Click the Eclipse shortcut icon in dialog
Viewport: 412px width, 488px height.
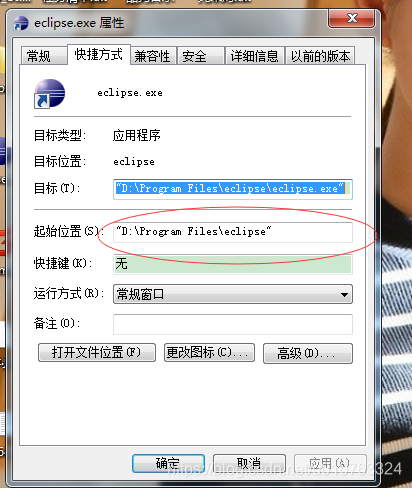[49, 94]
